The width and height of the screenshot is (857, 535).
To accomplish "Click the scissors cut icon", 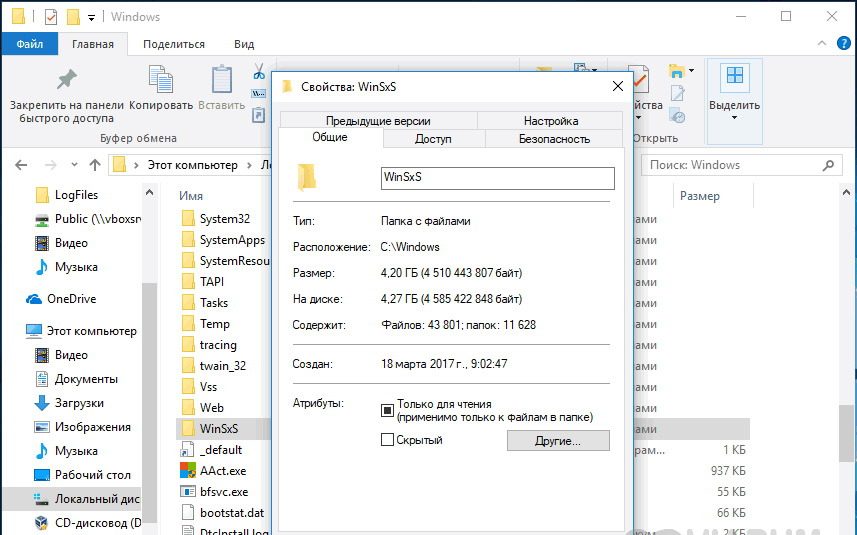I will click(x=259, y=70).
